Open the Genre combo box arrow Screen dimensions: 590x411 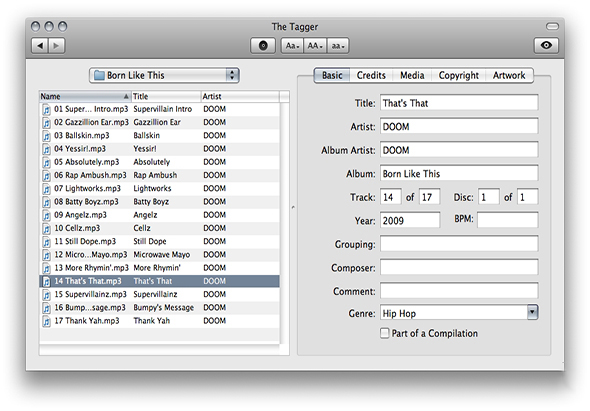point(532,312)
